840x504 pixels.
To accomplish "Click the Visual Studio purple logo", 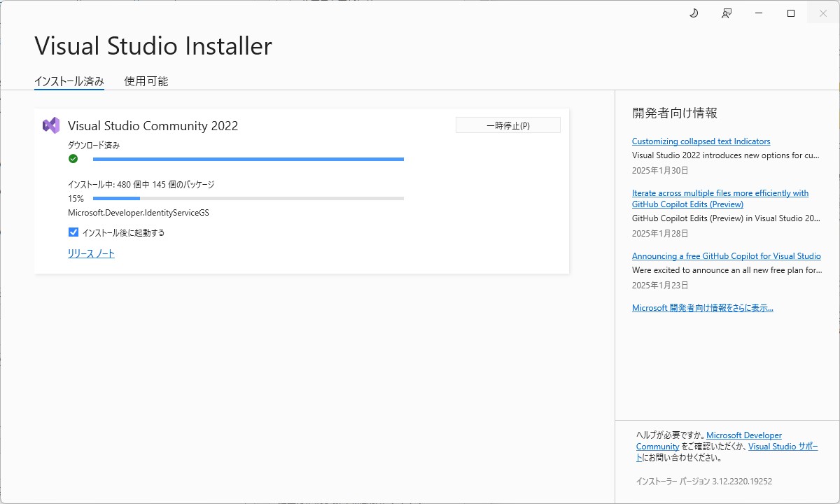I will click(x=51, y=126).
